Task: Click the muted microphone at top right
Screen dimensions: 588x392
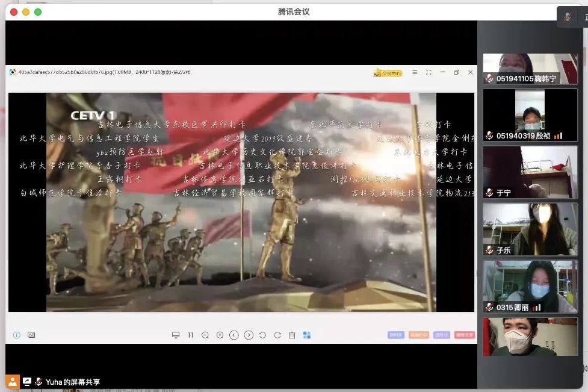Action: pos(567,17)
